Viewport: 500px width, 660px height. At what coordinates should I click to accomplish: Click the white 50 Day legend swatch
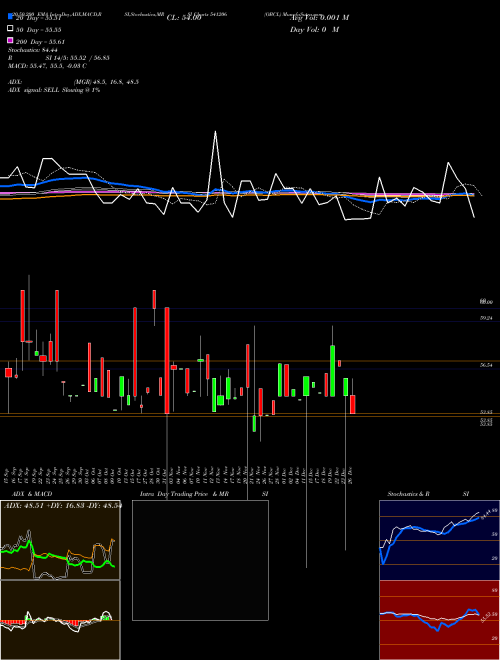click(10, 29)
